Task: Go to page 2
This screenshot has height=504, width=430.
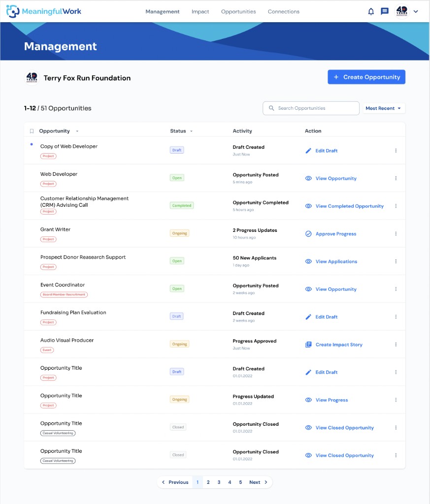Action: (208, 482)
